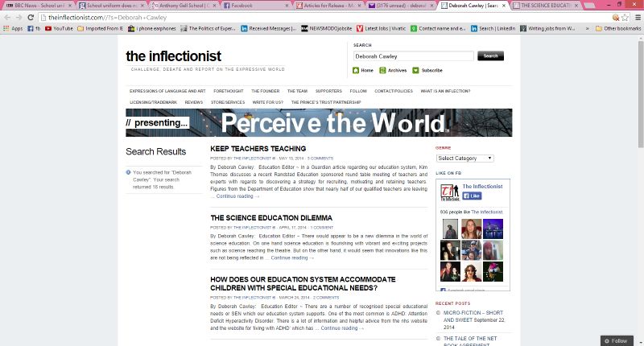644x346 pixels.
Task: Open the Latest Jobs Vivatic bookmark
Action: (x=381, y=29)
